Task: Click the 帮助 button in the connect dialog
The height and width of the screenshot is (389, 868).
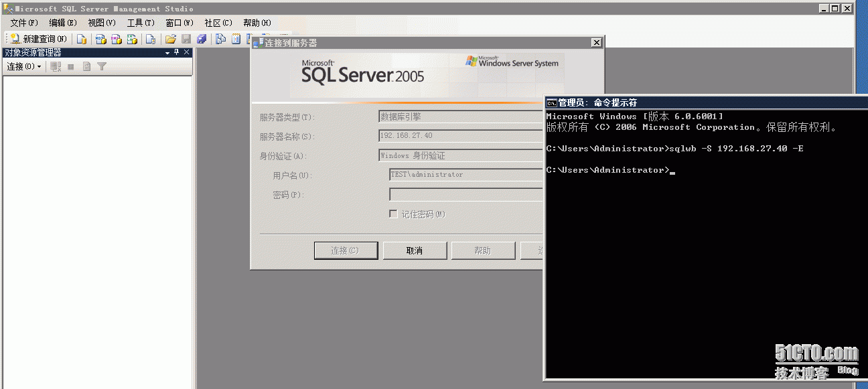Action: (483, 250)
